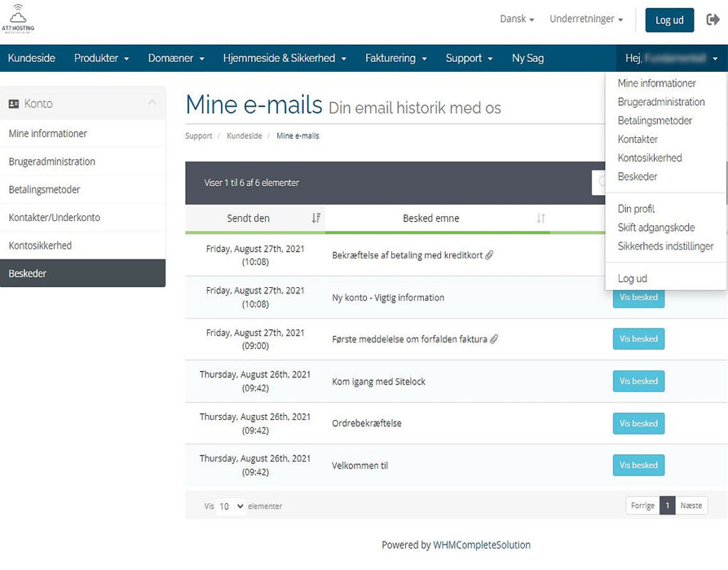Click Kundeside in the breadcrumb

[x=244, y=136]
